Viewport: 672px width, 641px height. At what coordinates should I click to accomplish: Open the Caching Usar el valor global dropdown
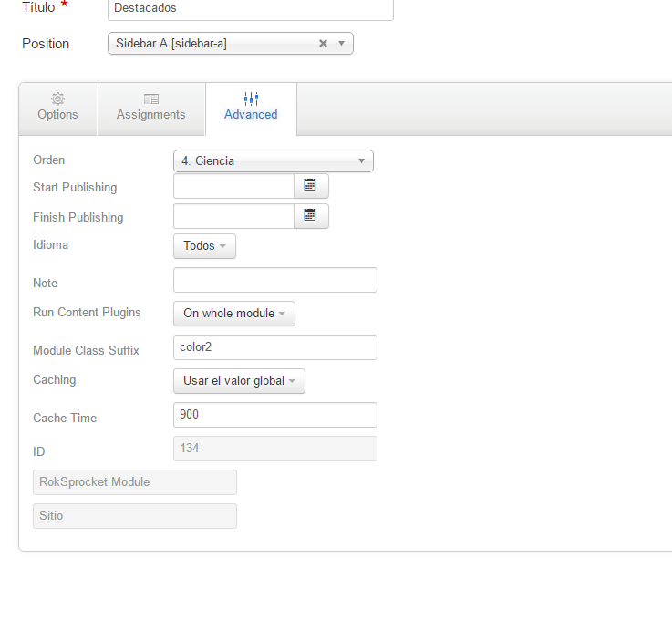239,381
